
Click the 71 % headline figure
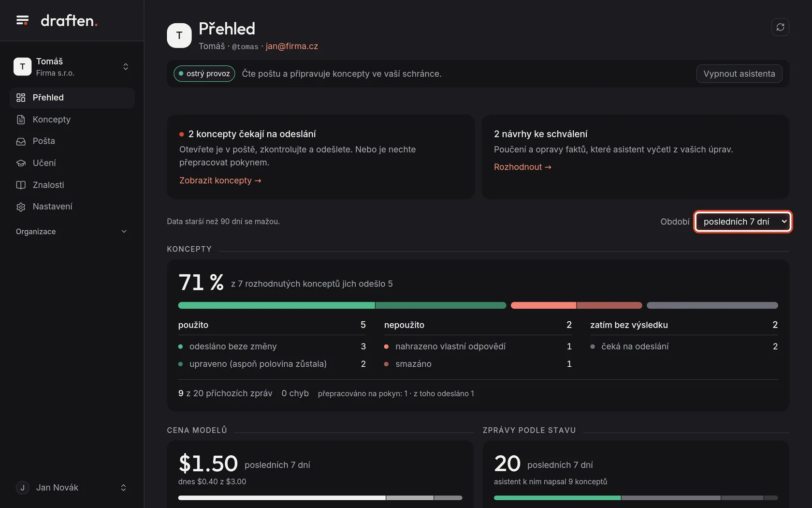[201, 282]
